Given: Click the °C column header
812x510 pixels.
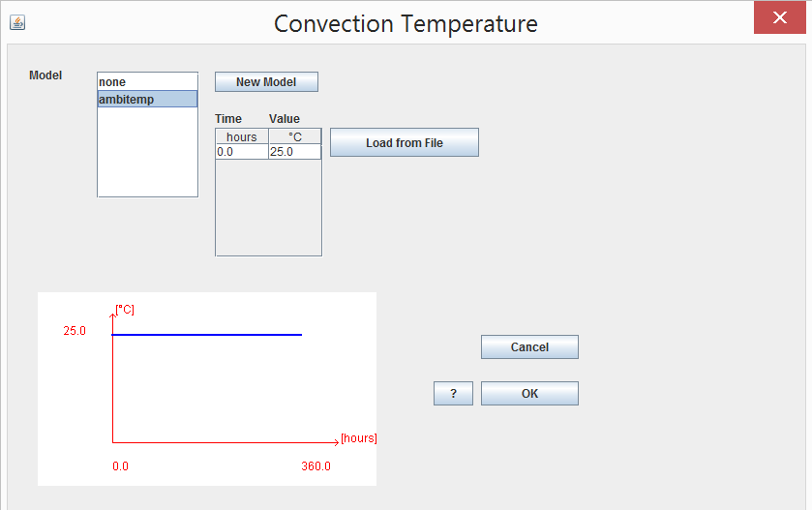Looking at the screenshot, I should (x=294, y=136).
